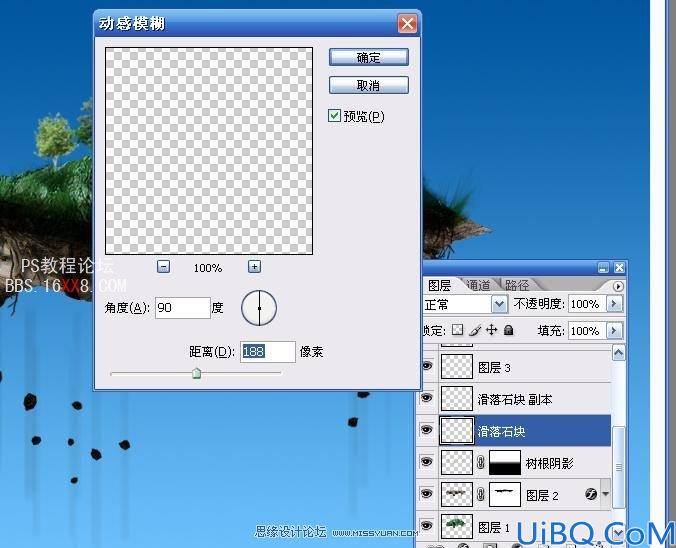Lock all layer properties with padlock icon

pos(509,330)
